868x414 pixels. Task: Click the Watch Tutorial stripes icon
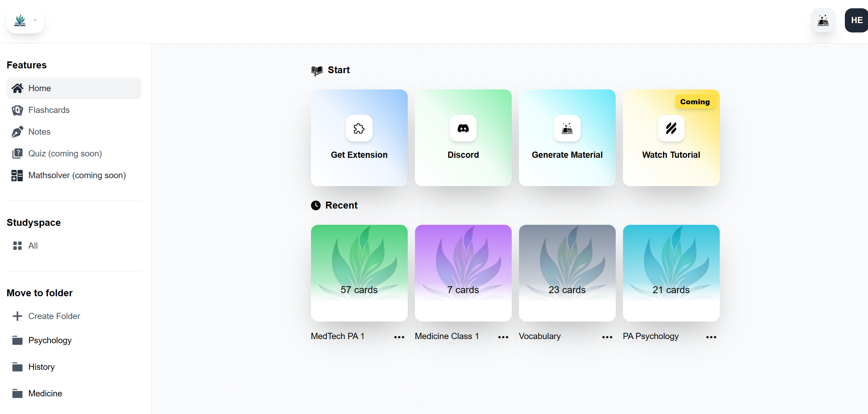(671, 128)
